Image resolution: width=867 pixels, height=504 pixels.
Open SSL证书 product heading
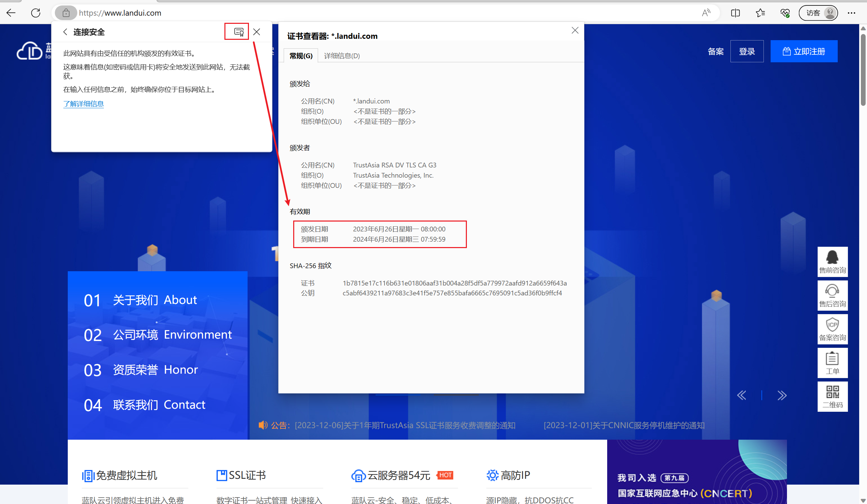tap(247, 475)
